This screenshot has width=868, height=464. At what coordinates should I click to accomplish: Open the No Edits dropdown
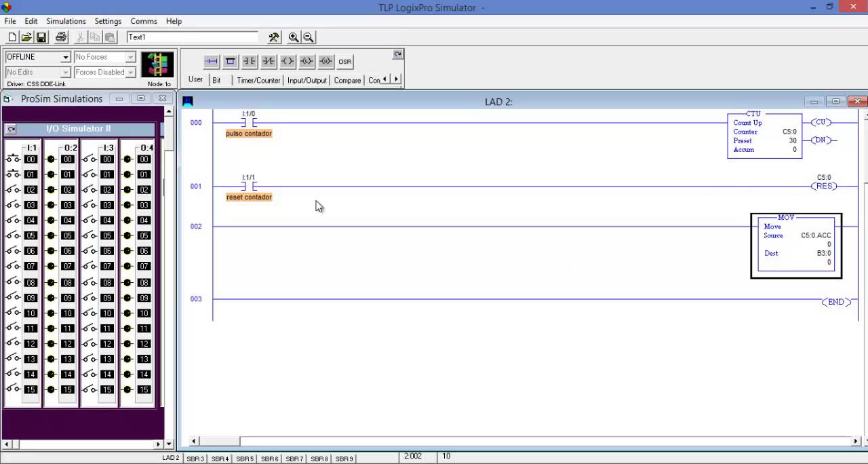tap(66, 73)
